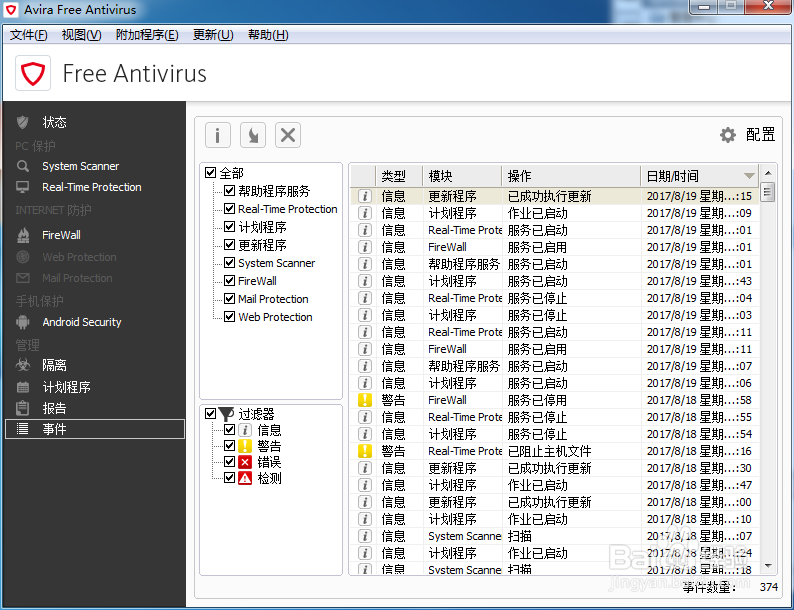This screenshot has width=794, height=610.
Task: Click the red triangle 检测 filter icon
Action: 245,478
